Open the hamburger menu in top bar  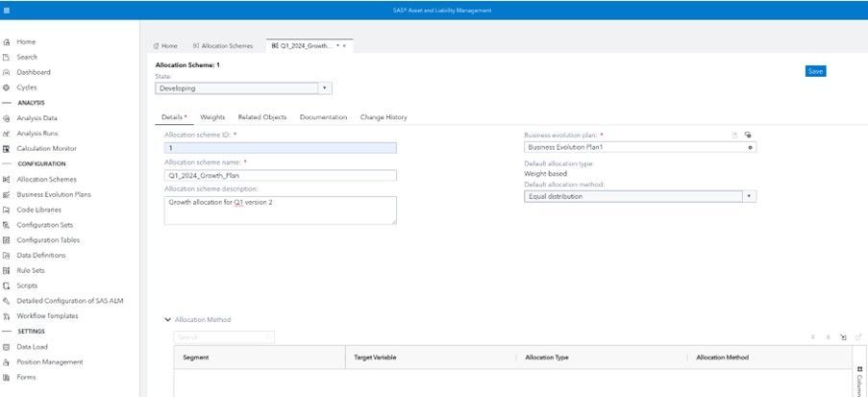pos(7,10)
